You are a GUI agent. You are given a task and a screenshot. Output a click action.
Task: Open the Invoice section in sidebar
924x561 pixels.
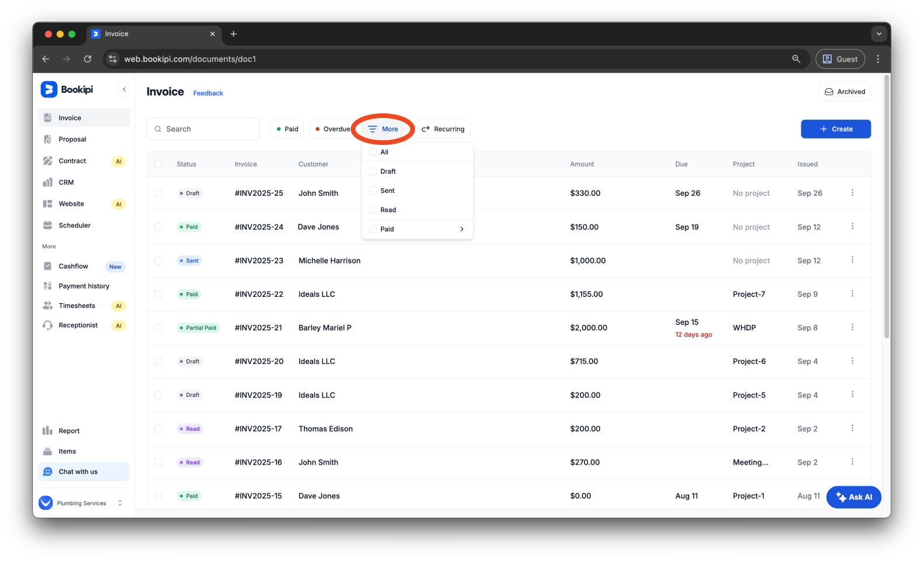[84, 118]
